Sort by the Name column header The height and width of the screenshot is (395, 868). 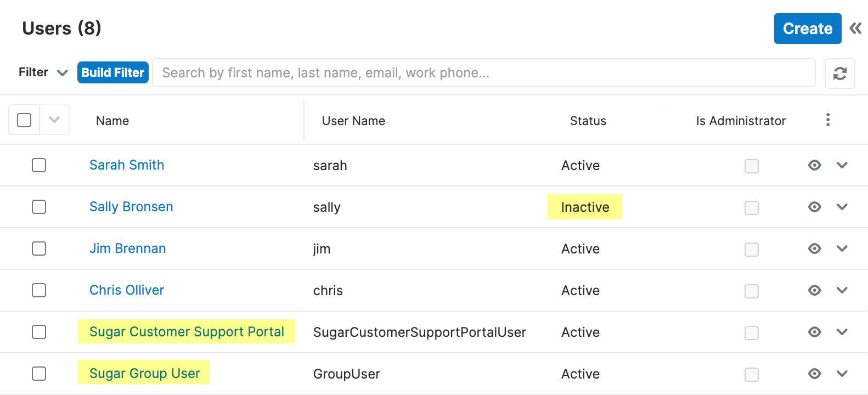click(x=112, y=121)
